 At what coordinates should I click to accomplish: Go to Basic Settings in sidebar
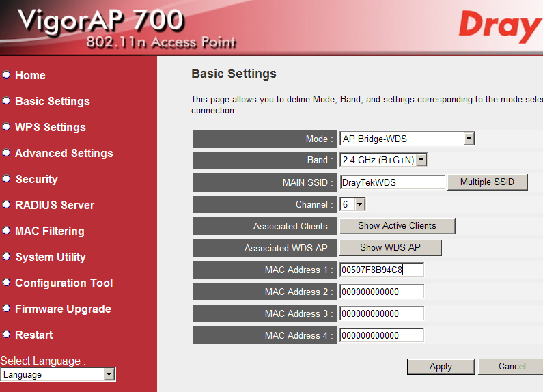click(x=53, y=101)
